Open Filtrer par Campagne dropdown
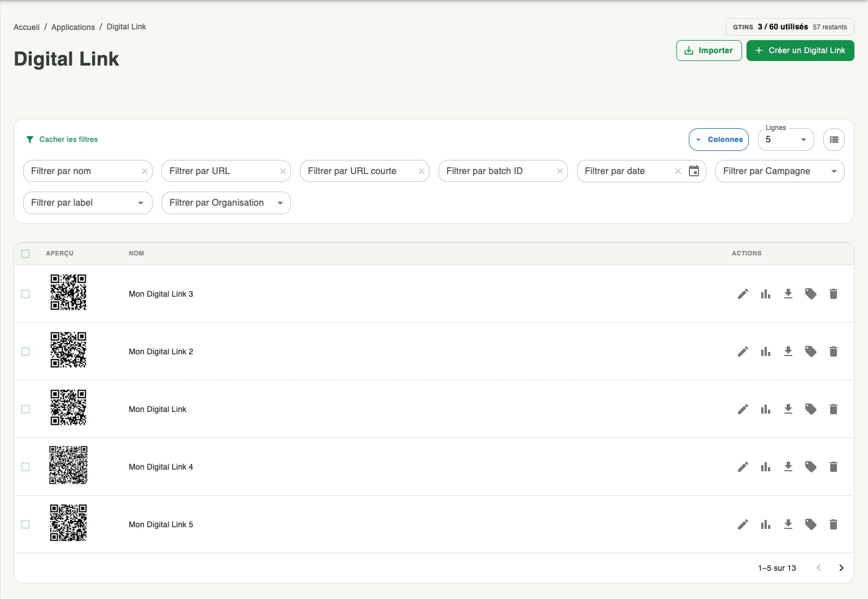 coord(780,171)
